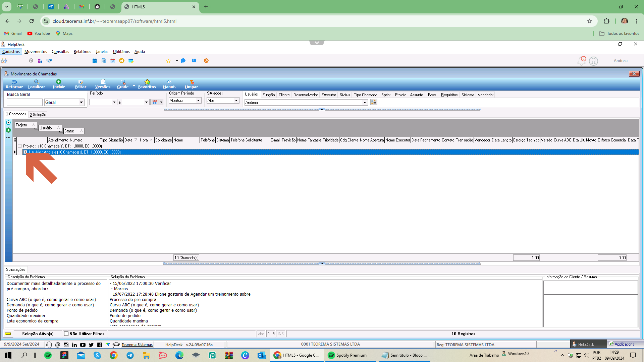Viewport: 644px width, 362px height.
Task: Click Incluir to add a new call
Action: coord(59,84)
